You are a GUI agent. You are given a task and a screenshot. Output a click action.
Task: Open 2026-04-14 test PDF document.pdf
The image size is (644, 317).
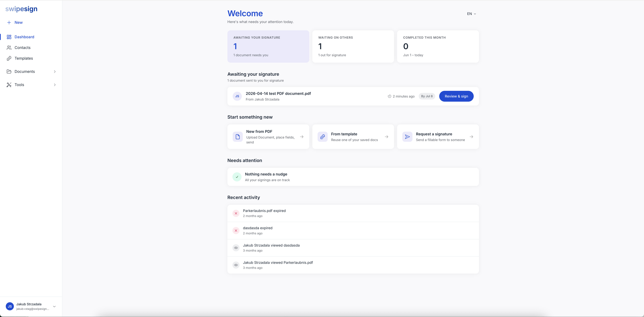(x=278, y=93)
